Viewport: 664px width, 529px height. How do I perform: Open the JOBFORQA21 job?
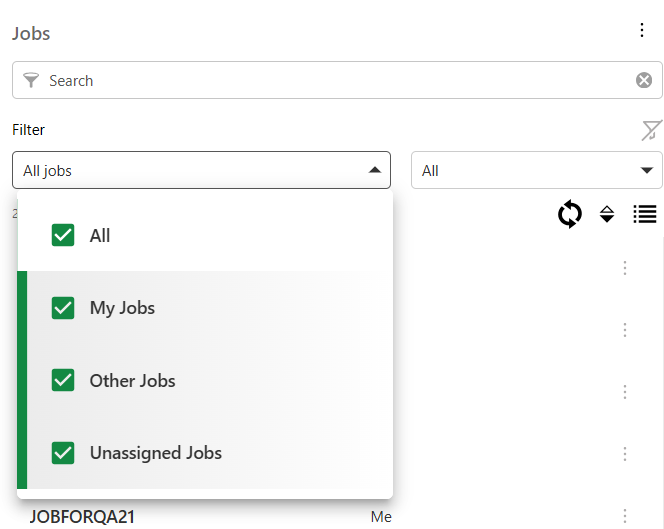pos(82,517)
